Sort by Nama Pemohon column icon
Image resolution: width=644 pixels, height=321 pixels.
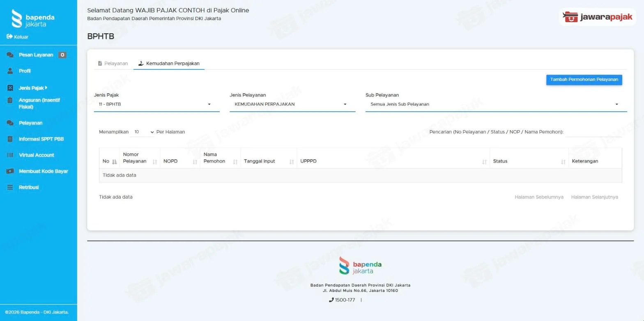pos(235,162)
